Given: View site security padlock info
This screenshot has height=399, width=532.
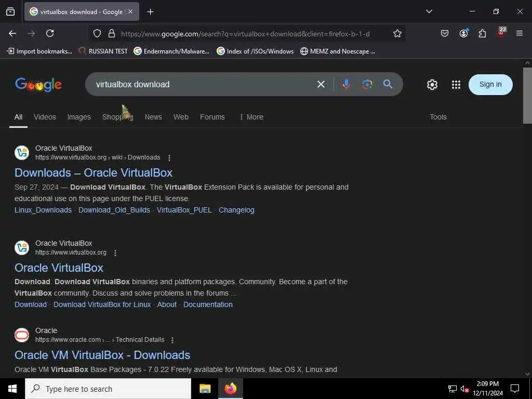Looking at the screenshot, I should (112, 33).
